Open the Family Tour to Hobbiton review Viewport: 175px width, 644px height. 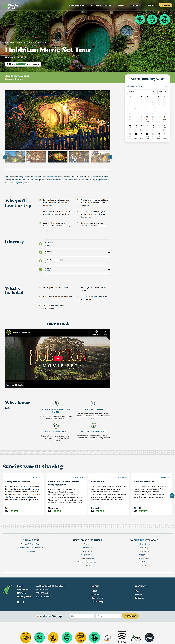[23, 494]
